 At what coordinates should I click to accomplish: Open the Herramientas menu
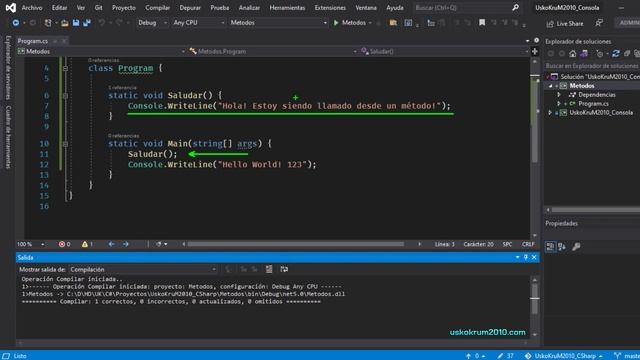tap(287, 8)
